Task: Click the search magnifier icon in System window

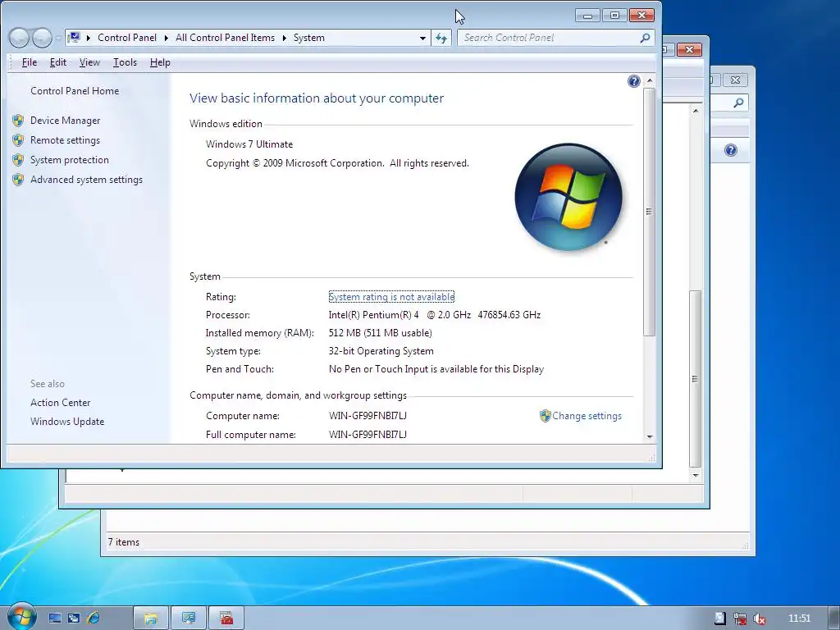Action: coord(645,38)
